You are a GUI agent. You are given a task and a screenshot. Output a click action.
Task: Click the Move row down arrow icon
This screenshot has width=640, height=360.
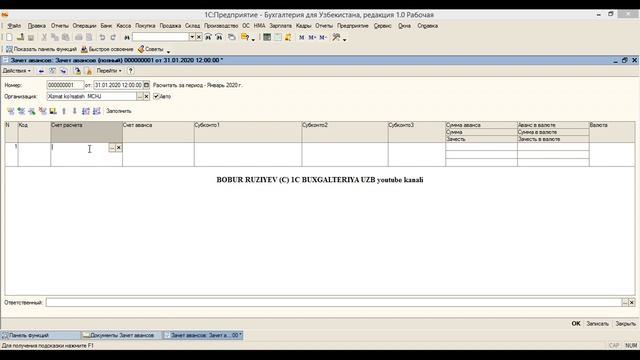[x=75, y=111]
